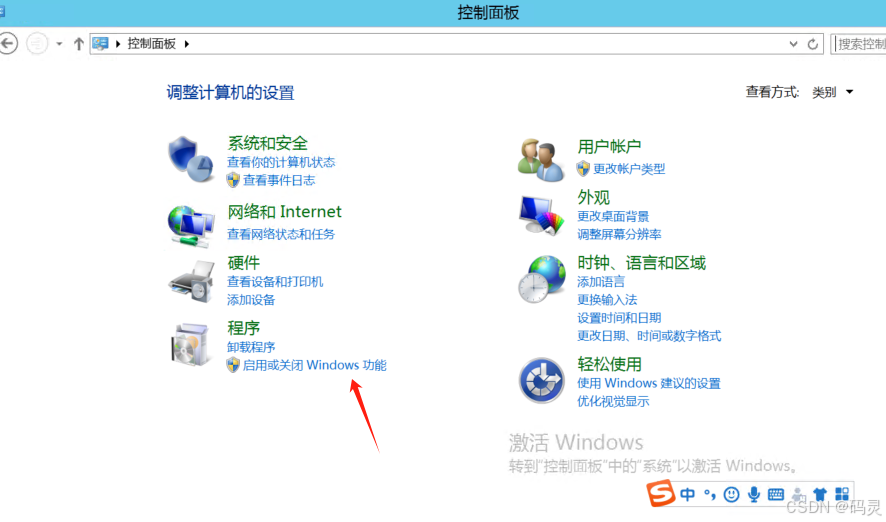Click the microphone voice input icon
This screenshot has width=886, height=522.
point(754,495)
